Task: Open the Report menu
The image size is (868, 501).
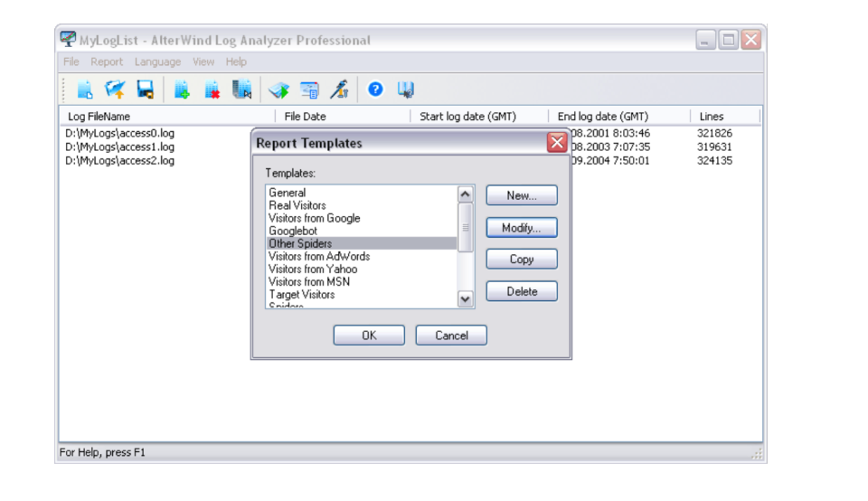Action: pyautogui.click(x=107, y=61)
